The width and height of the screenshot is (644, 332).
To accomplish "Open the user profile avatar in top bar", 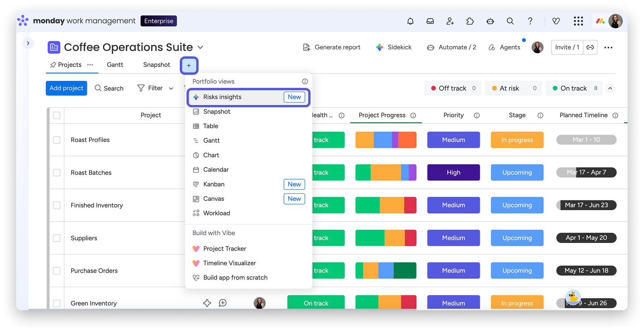I will (615, 21).
